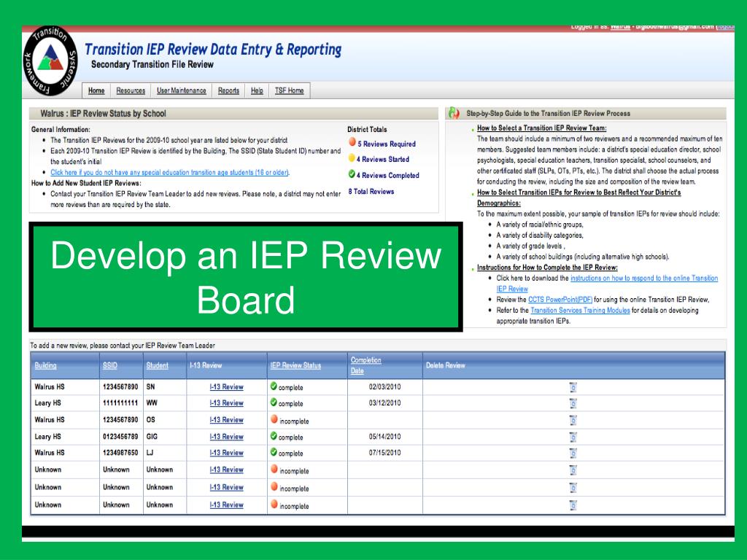Open I-13 Review for student LJ
747x560 pixels.
(226, 453)
